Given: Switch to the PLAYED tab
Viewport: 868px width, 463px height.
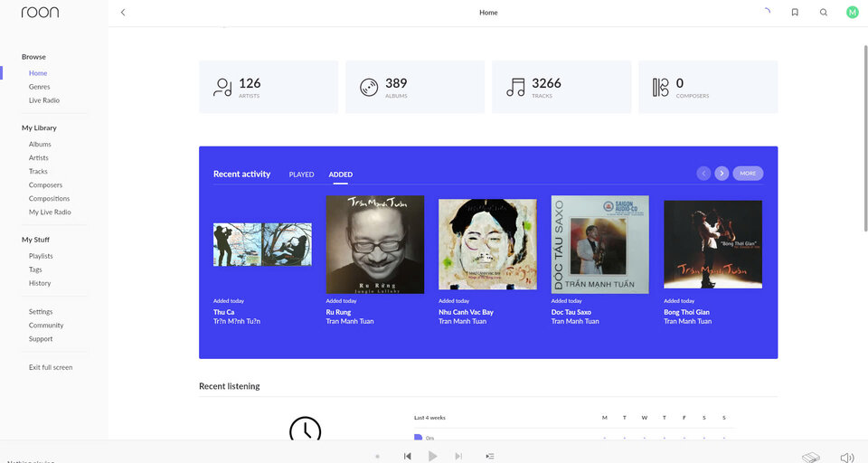Looking at the screenshot, I should coord(301,175).
